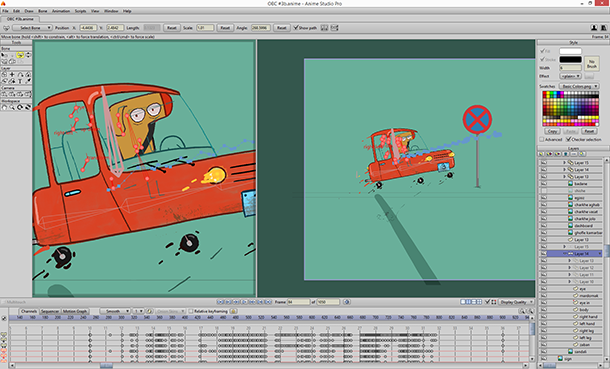Click the rewind to start playback button
Viewport: 610px width, 369px height.
pyautogui.click(x=221, y=302)
